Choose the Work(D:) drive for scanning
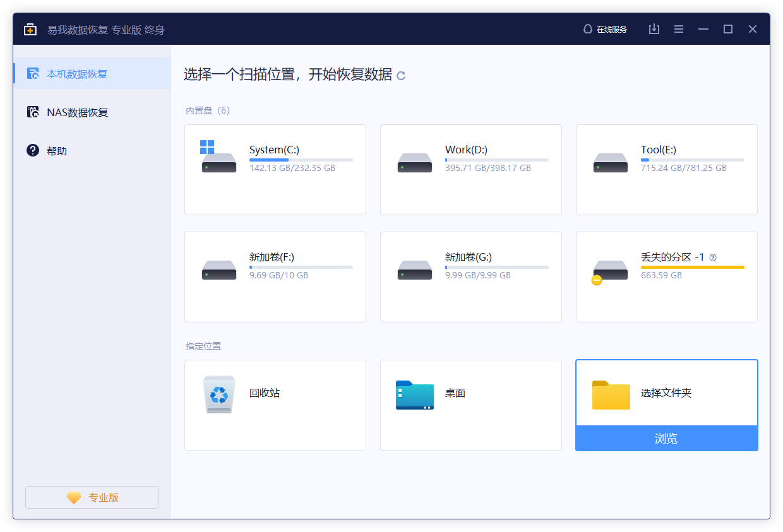The height and width of the screenshot is (532, 783). (470, 169)
